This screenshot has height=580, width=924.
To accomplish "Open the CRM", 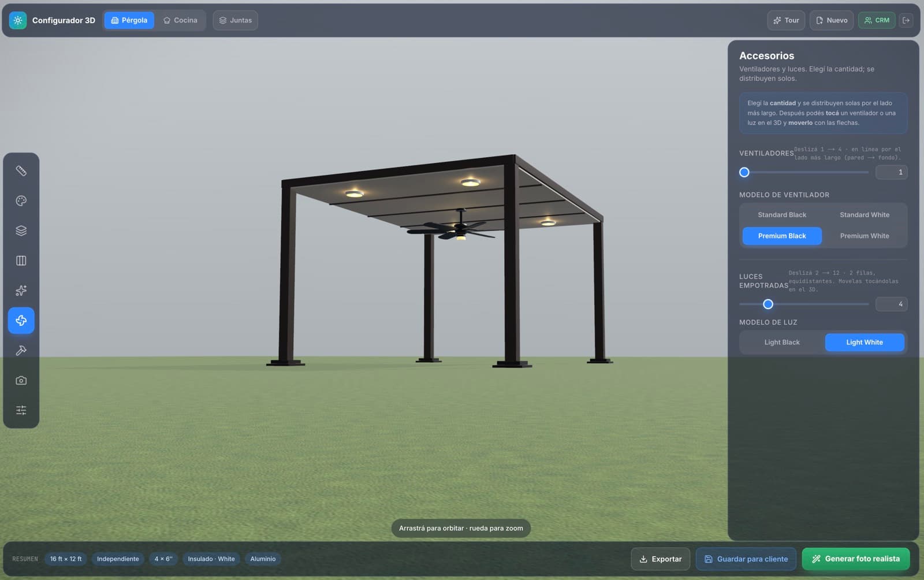I will click(x=877, y=20).
